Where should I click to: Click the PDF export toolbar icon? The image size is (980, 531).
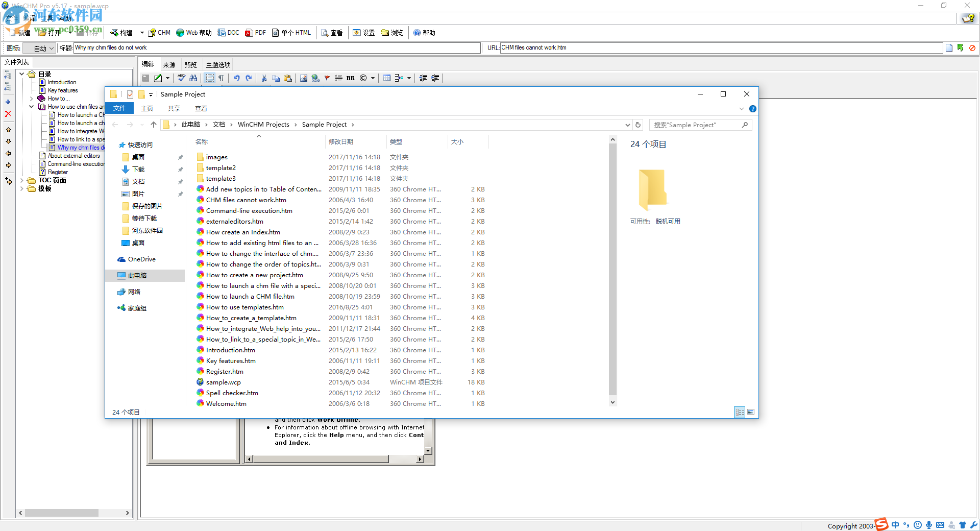[x=249, y=33]
